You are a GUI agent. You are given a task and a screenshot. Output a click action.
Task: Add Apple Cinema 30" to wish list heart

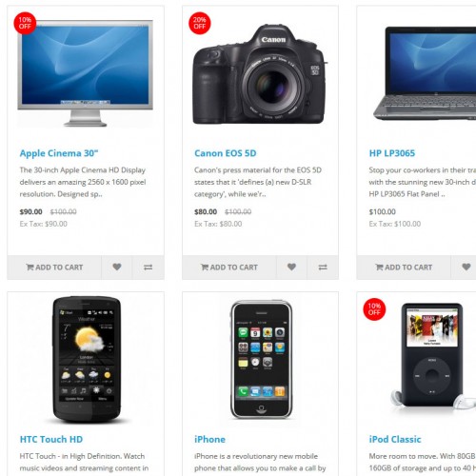click(x=117, y=268)
